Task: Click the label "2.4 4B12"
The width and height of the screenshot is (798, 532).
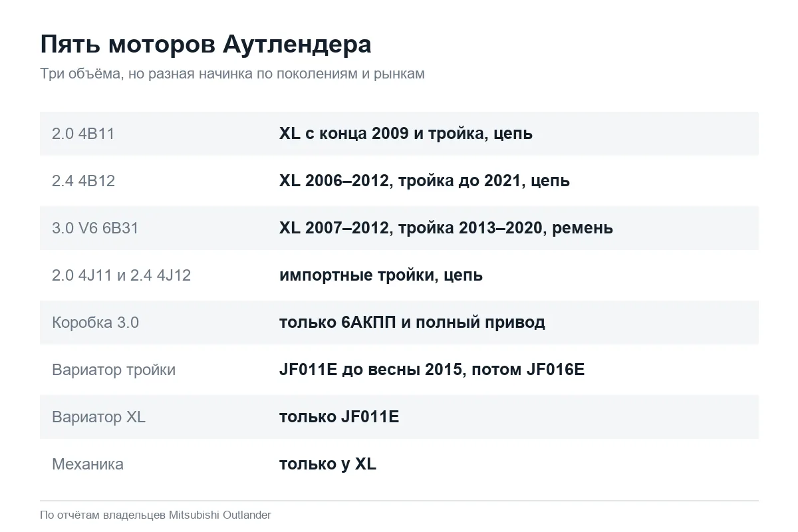Action: coord(83,181)
